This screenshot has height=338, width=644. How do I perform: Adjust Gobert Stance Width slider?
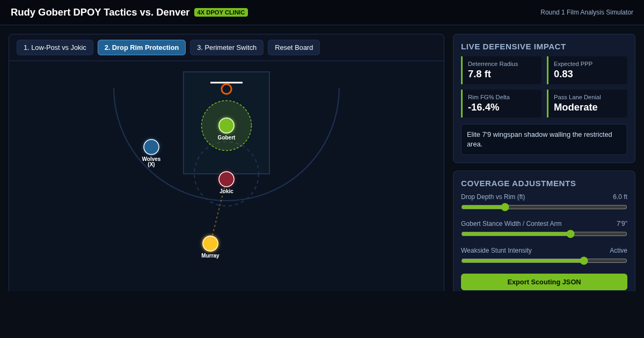pos(544,234)
